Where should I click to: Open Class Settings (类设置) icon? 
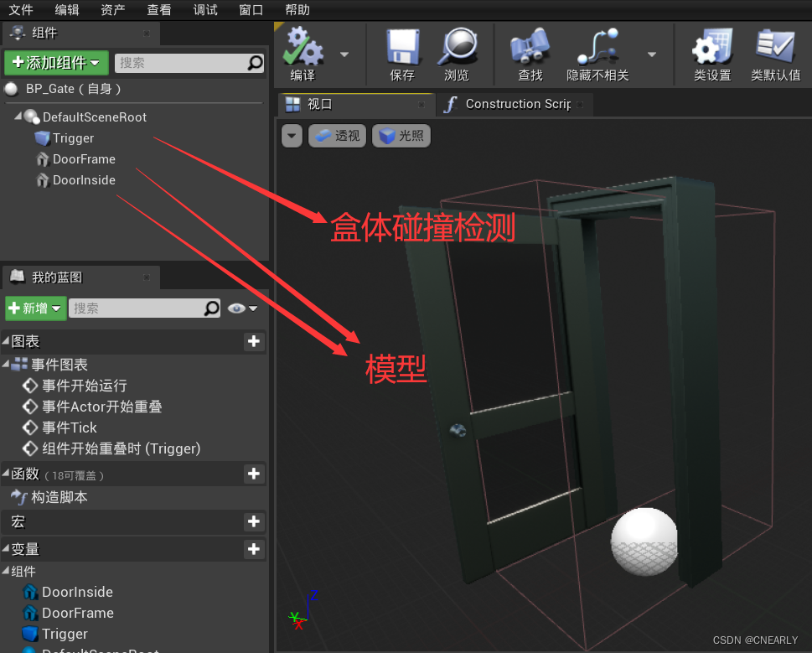[712, 47]
